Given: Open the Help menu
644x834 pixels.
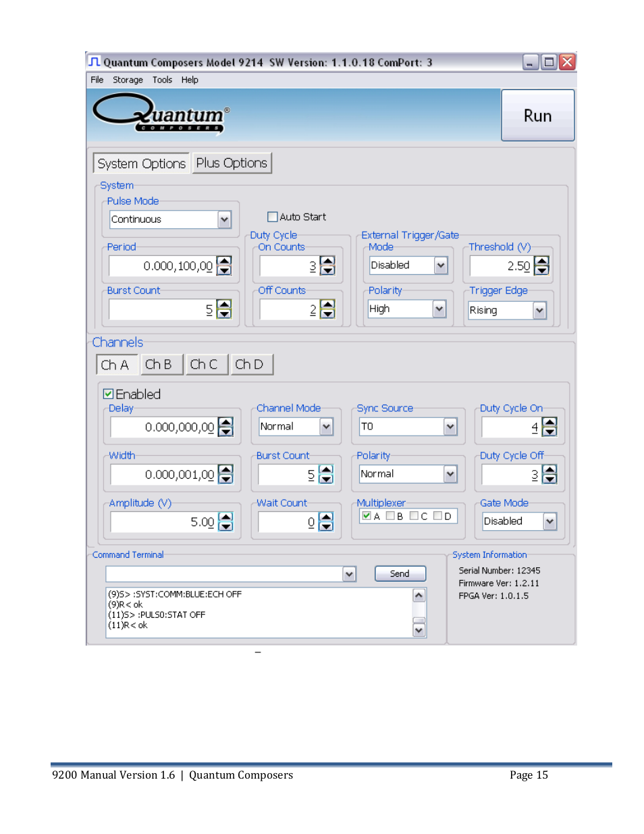Looking at the screenshot, I should [190, 80].
